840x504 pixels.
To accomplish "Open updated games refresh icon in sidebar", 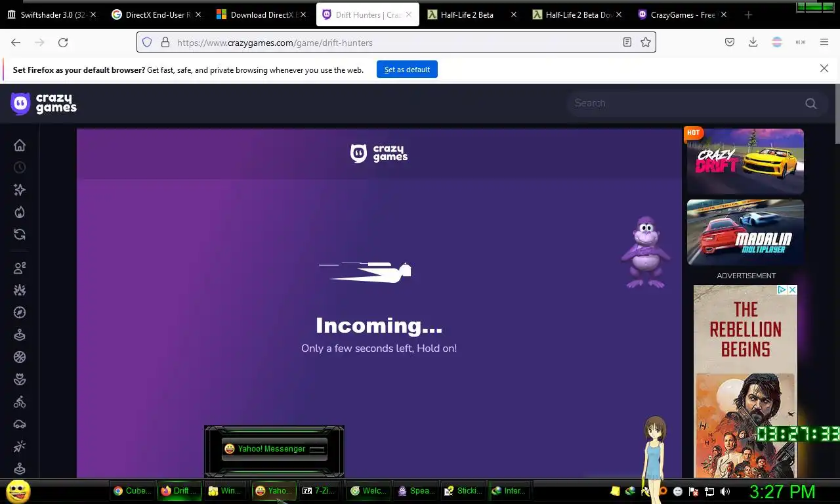I will pyautogui.click(x=20, y=234).
